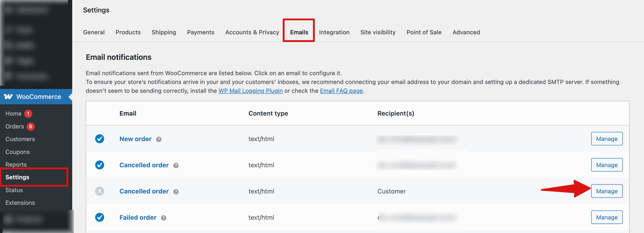Click text/html in the New order row
The image size is (644, 233).
pos(261,139)
